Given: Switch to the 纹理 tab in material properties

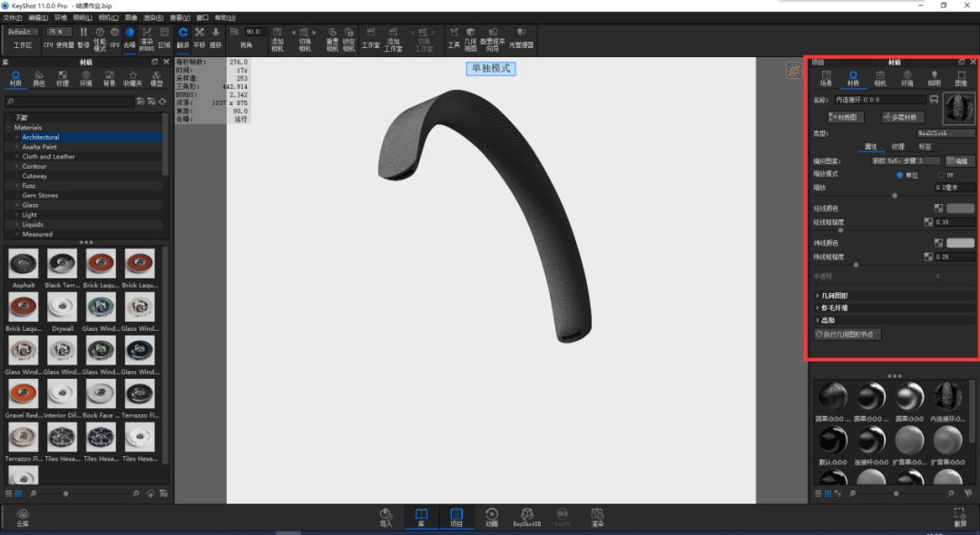Looking at the screenshot, I should click(x=897, y=147).
